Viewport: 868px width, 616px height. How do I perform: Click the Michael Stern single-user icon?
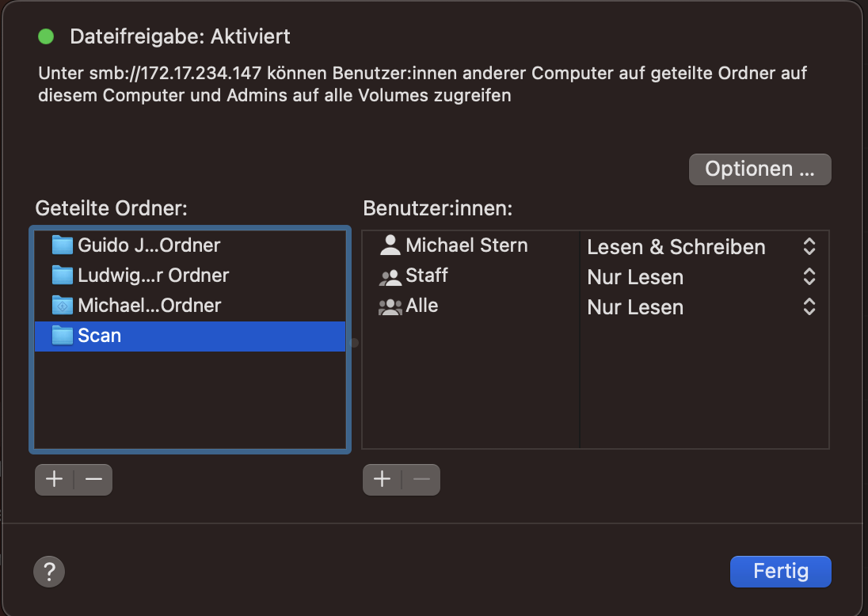click(390, 245)
